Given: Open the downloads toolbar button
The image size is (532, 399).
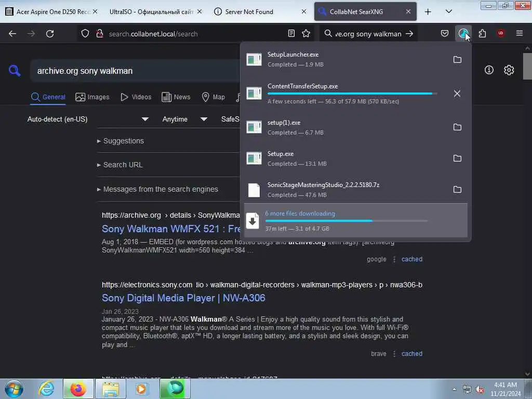Looking at the screenshot, I should 463,34.
